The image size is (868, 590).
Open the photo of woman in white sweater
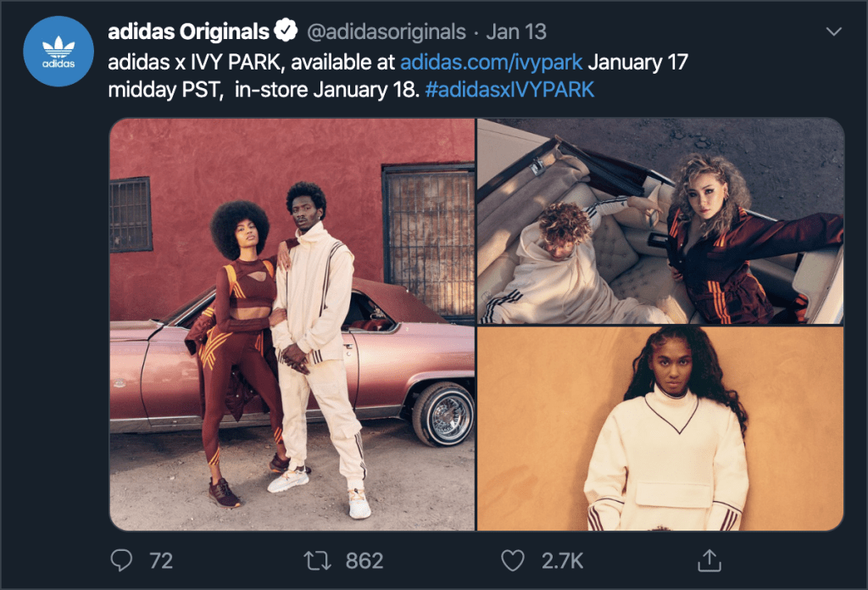click(x=661, y=429)
